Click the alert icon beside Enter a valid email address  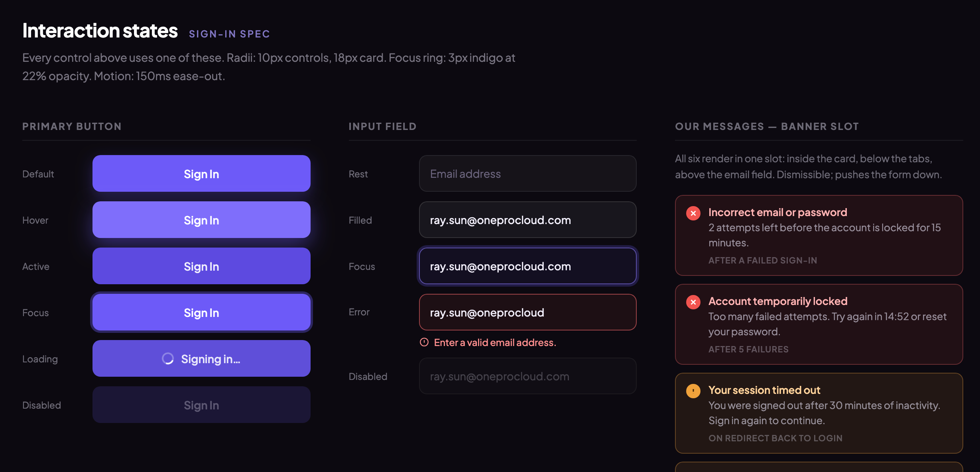pyautogui.click(x=424, y=342)
